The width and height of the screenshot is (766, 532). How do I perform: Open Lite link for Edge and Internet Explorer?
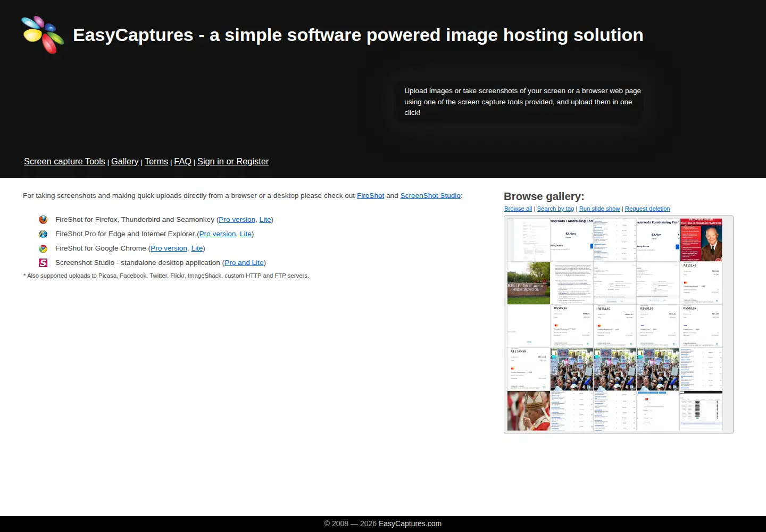pos(246,234)
